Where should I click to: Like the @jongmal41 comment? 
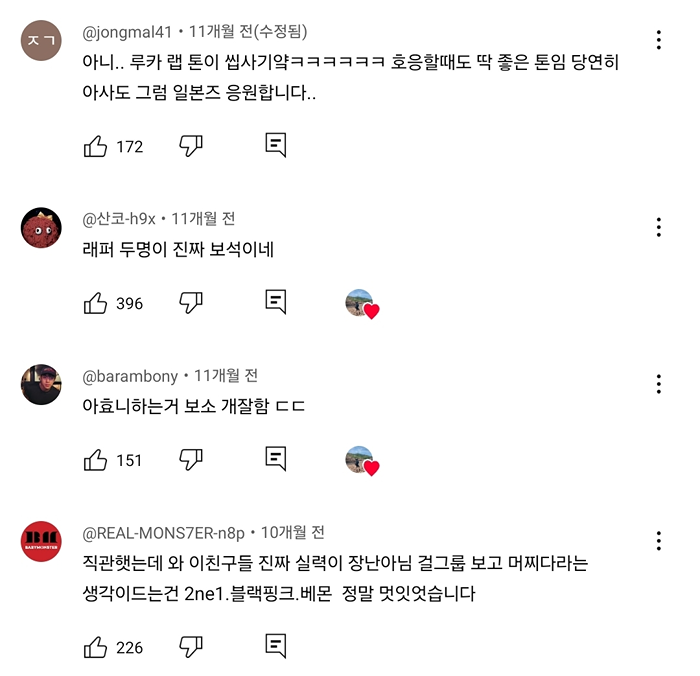point(96,146)
